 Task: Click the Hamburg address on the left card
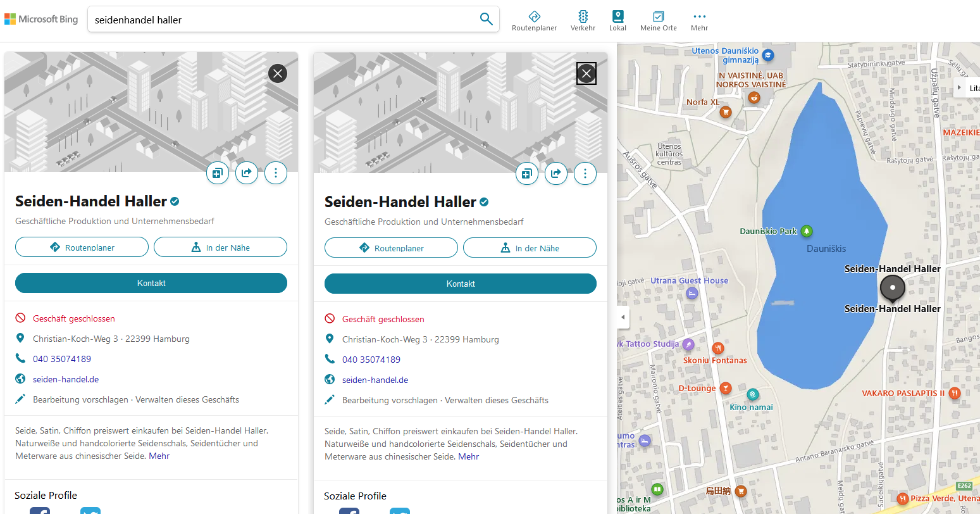coord(111,339)
